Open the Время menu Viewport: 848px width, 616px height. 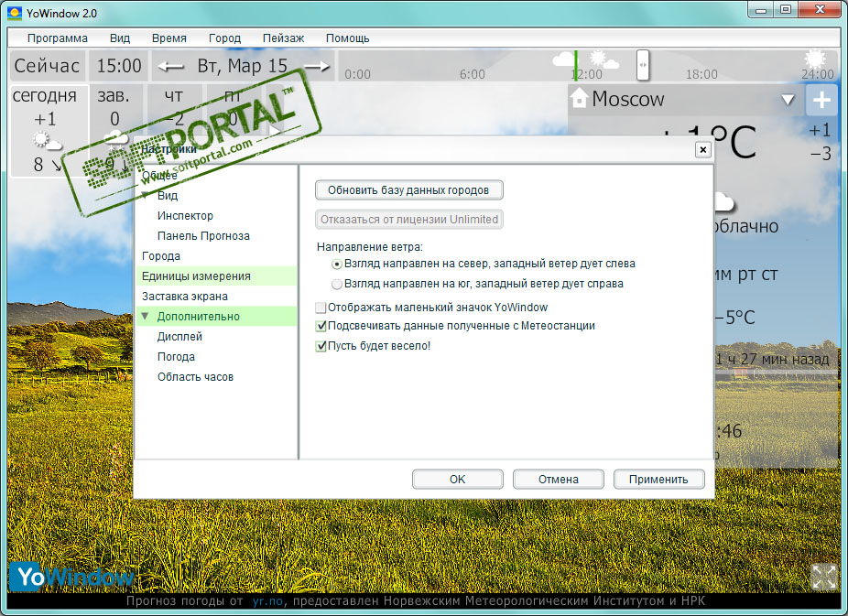pyautogui.click(x=169, y=38)
